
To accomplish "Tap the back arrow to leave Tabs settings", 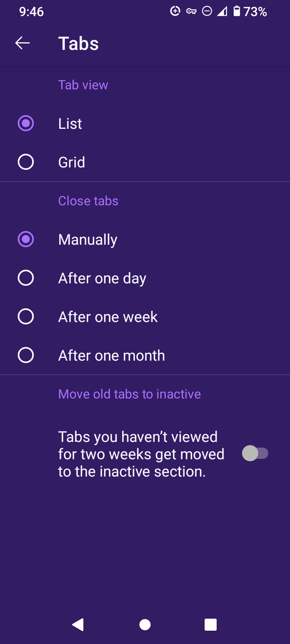I will [x=22, y=43].
